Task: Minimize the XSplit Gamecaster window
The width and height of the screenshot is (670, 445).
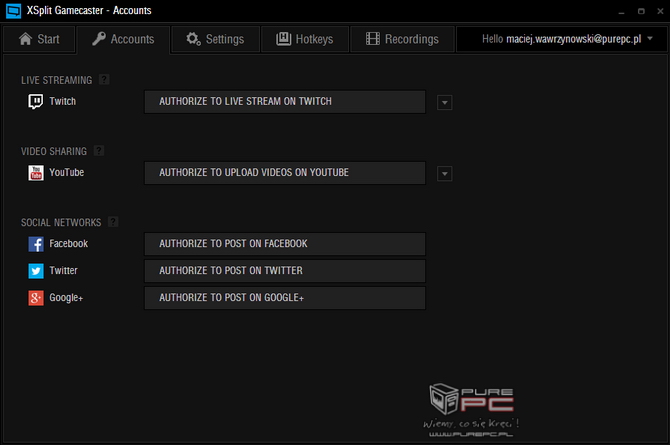Action: tap(621, 12)
